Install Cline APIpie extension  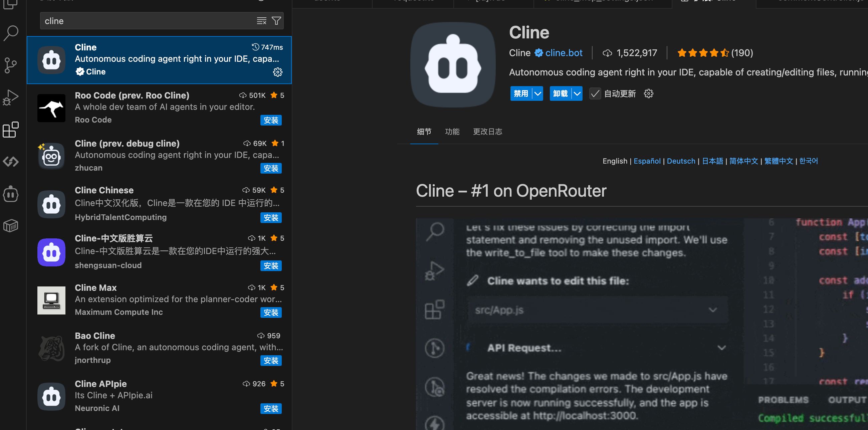pyautogui.click(x=271, y=409)
